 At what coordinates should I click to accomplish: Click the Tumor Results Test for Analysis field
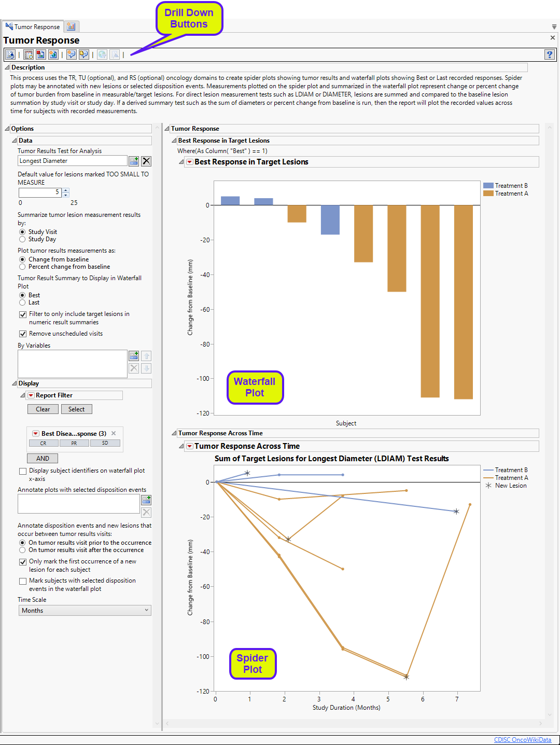[73, 161]
